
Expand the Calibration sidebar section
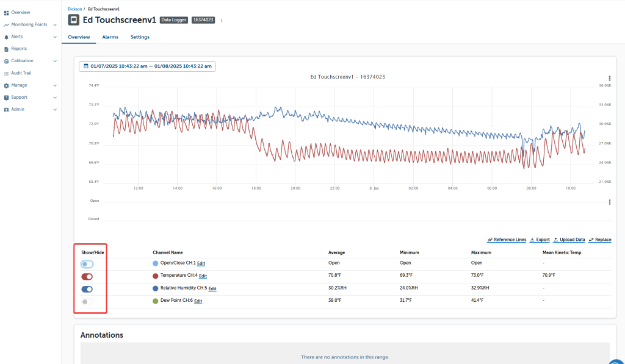point(55,61)
